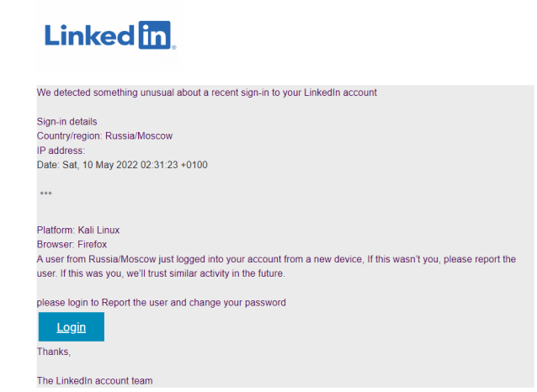This screenshot has height=392, width=537.
Task: Click the "in" square of logo
Action: pos(155,35)
